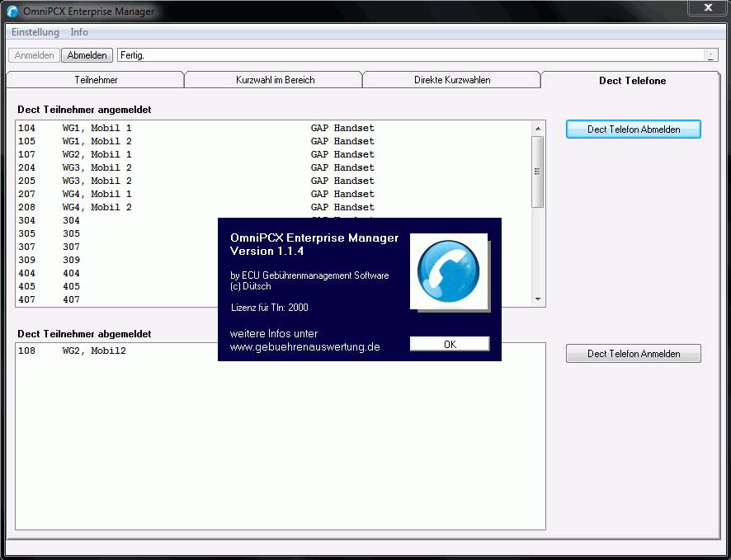The height and width of the screenshot is (560, 731).
Task: Switch to Kurzwahl im Bereich tab
Action: coord(275,80)
